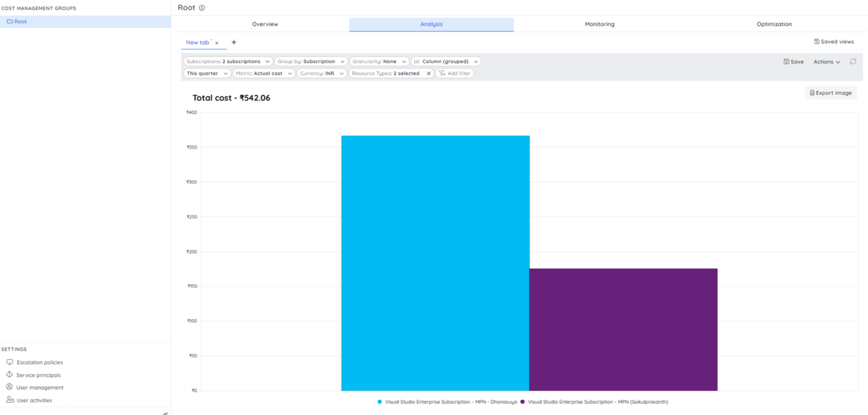868x415 pixels.
Task: Click the blue Dhanasuya subscription bar
Action: [x=435, y=263]
